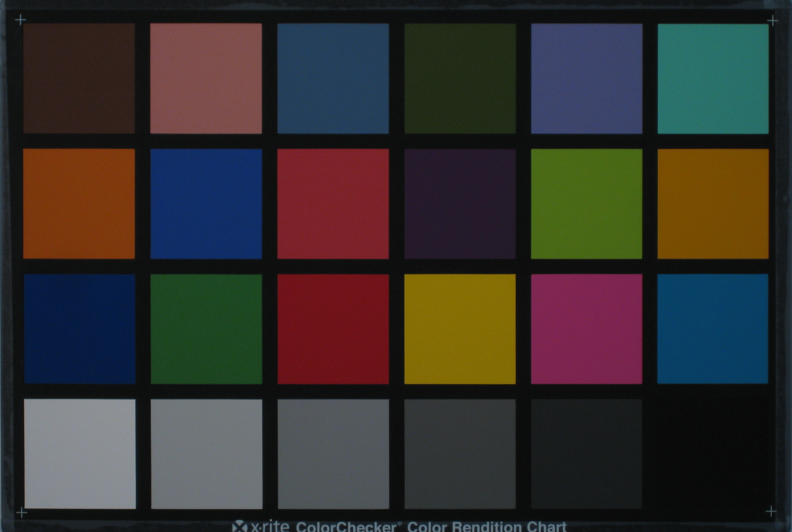Select the dark olive foliage swatch
The height and width of the screenshot is (532, 792).
(x=460, y=78)
